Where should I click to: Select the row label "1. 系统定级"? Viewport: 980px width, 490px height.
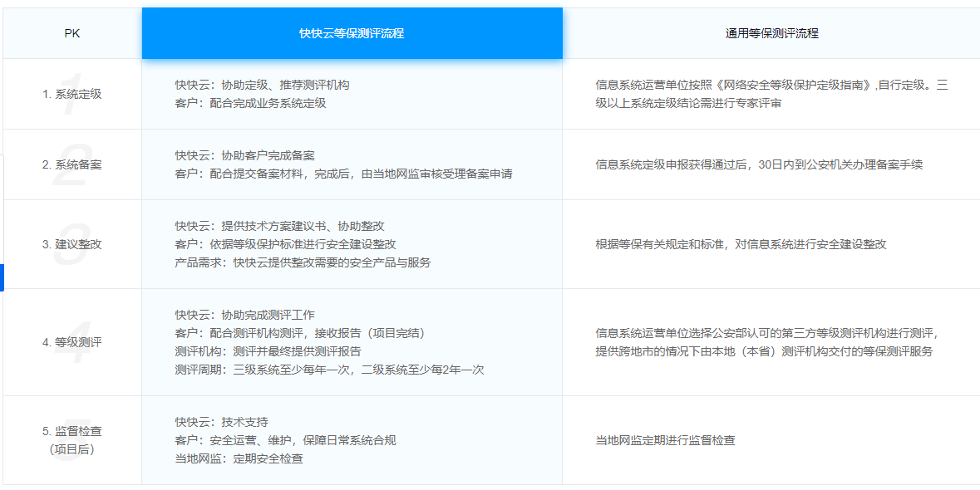72,94
